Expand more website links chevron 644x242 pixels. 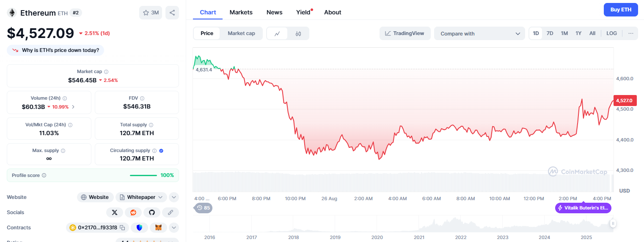[174, 197]
